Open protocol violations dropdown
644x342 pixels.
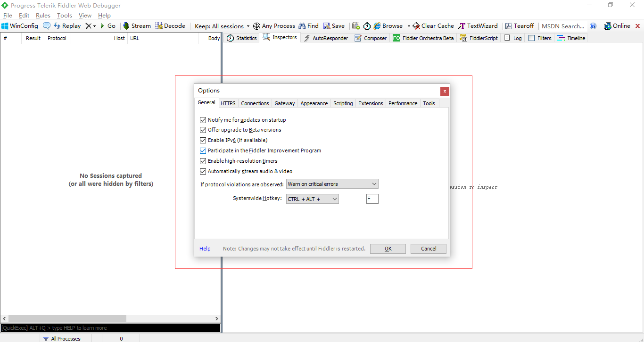[x=332, y=184]
